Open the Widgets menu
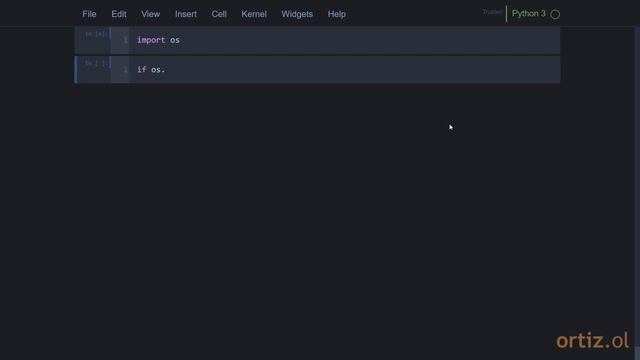The height and width of the screenshot is (360, 640). click(297, 14)
